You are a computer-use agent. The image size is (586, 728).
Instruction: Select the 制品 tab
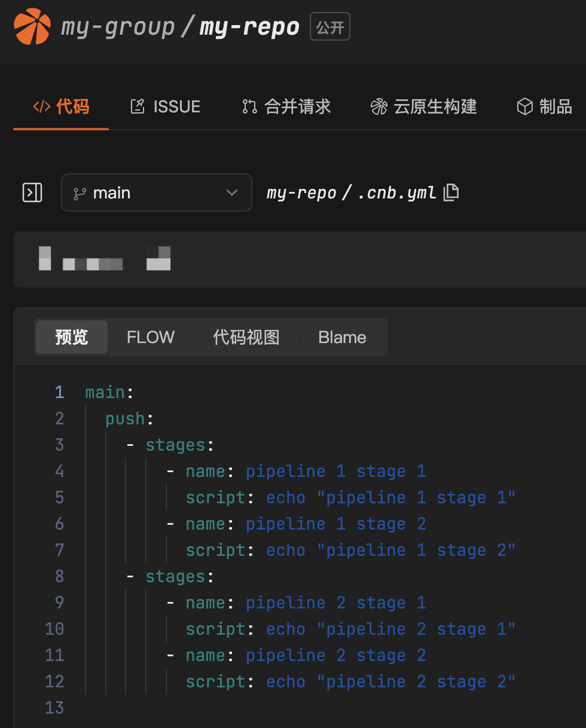tap(544, 107)
